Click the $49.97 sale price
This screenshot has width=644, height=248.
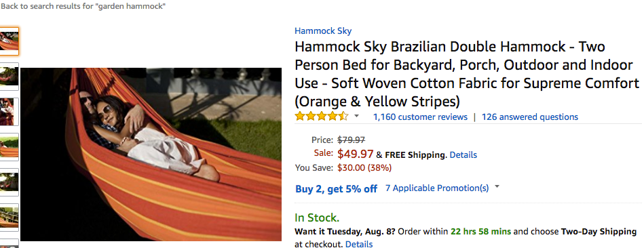click(356, 154)
